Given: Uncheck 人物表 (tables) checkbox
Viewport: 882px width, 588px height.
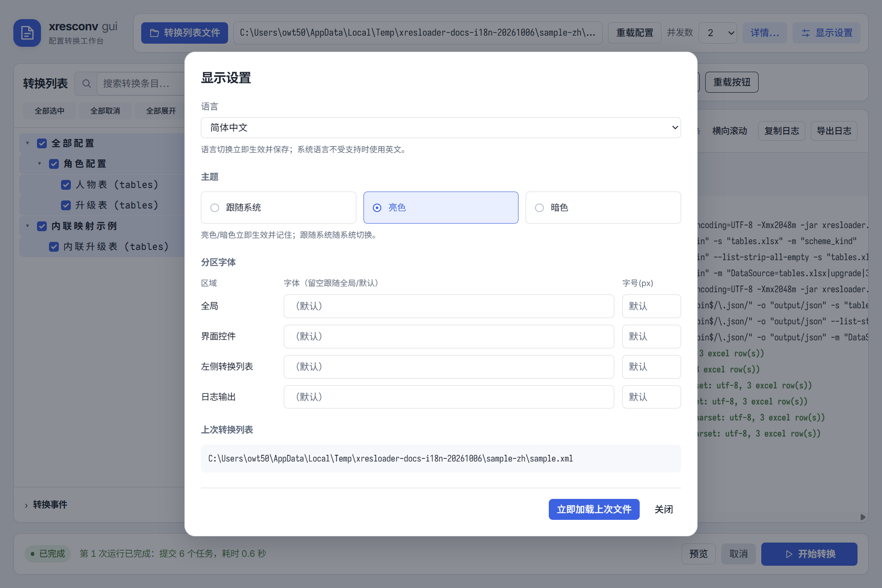Looking at the screenshot, I should (66, 185).
